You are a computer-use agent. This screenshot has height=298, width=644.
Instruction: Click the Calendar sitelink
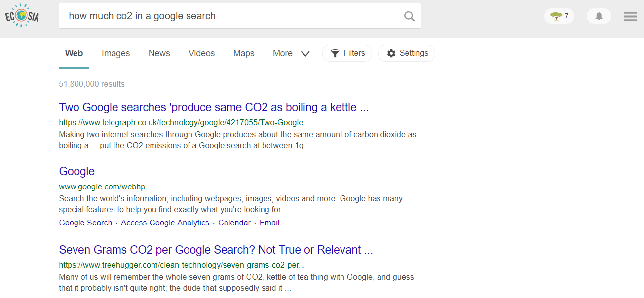(x=234, y=223)
